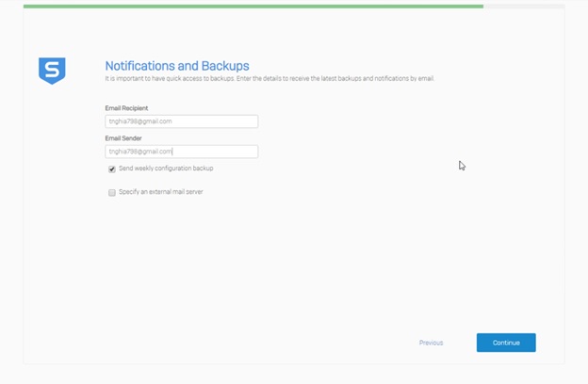This screenshot has height=384, width=588.
Task: Click the 'It is important to have quick access' sentence
Action: (170, 78)
